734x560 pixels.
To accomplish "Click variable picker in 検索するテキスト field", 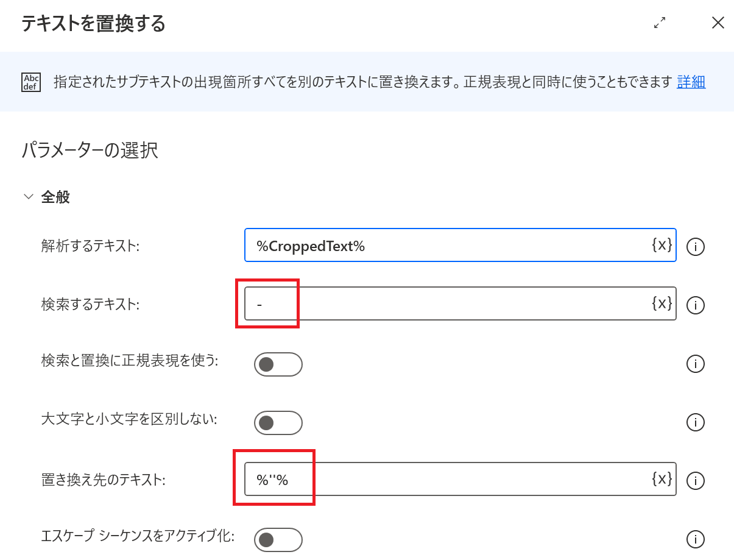I will pyautogui.click(x=662, y=303).
